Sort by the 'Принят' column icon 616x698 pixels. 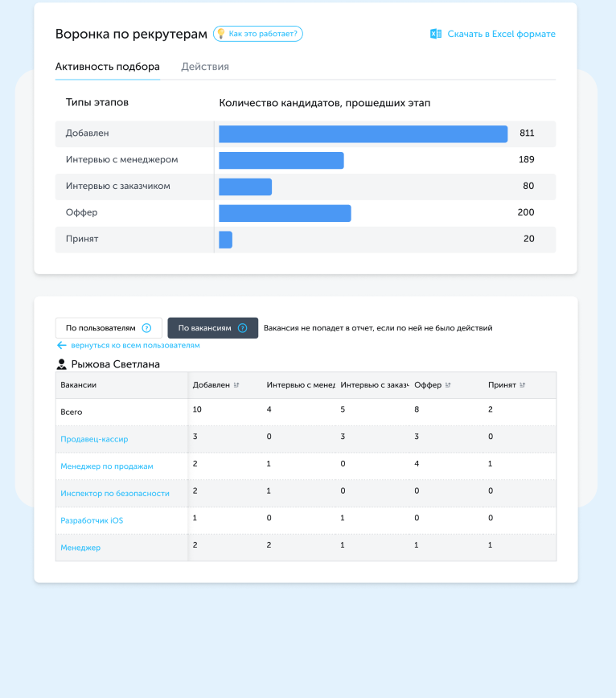click(522, 385)
